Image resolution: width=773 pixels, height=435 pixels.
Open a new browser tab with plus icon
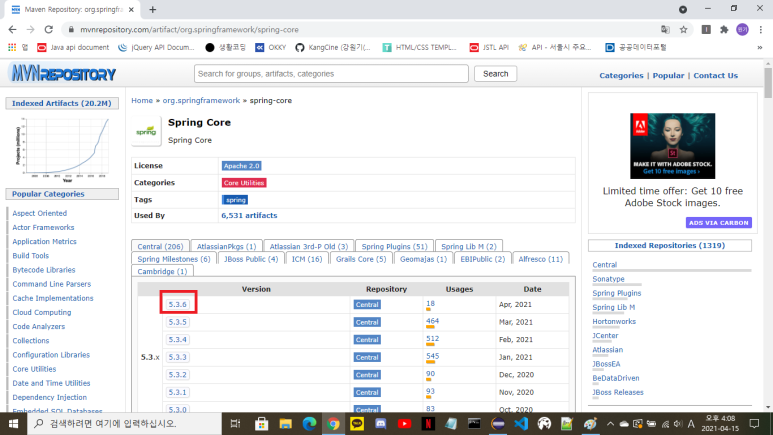(x=153, y=9)
